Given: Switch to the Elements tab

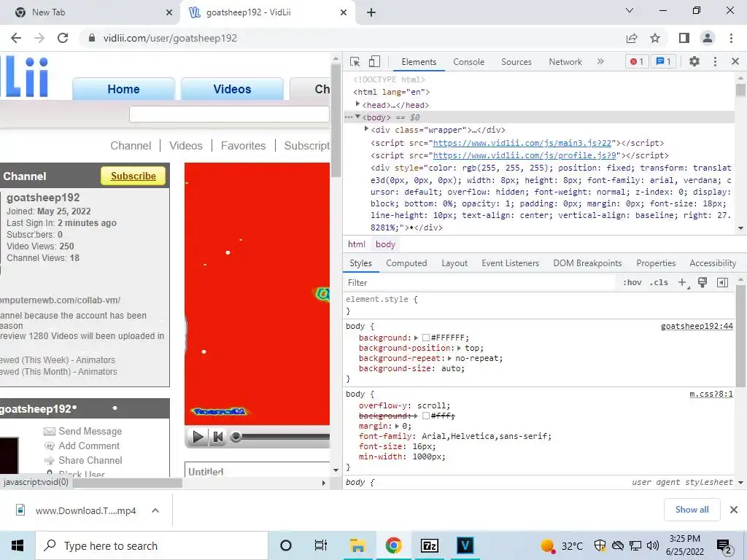Looking at the screenshot, I should click(x=419, y=62).
